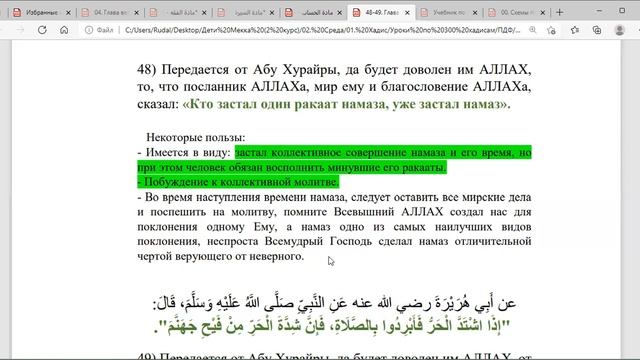Click the green hadith quote «Кто застал один ракаат намаза»

(x=346, y=104)
